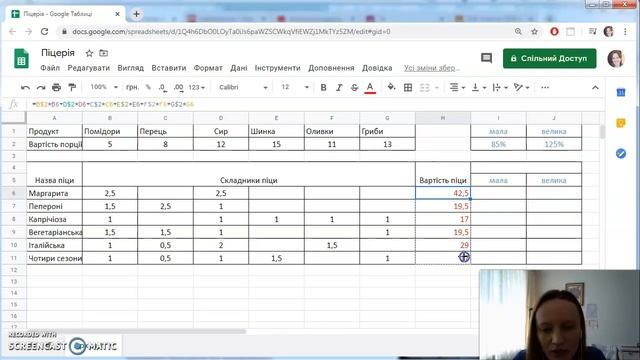Click the Redo icon in toolbar
Screen dimensions: 640x360
tap(41, 87)
